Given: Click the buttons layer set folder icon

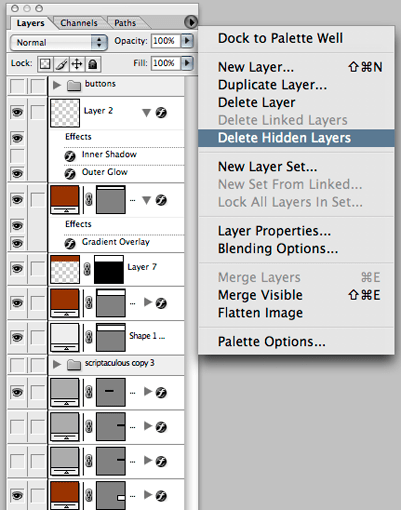Looking at the screenshot, I should (x=74, y=86).
